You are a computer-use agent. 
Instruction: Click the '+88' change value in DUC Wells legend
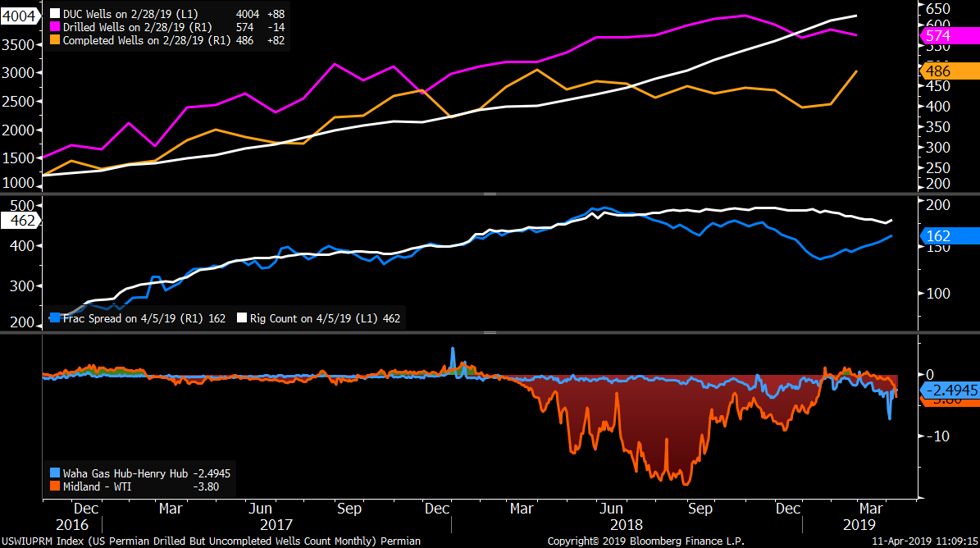(x=275, y=14)
